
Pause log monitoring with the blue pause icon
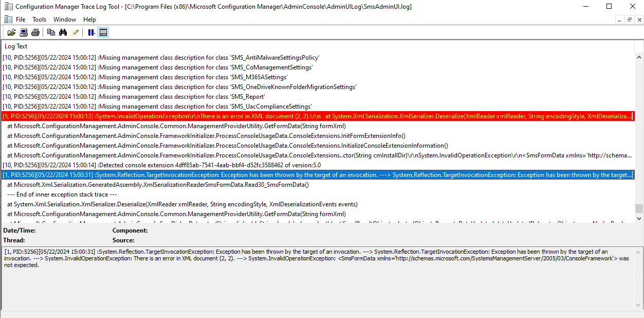[91, 32]
